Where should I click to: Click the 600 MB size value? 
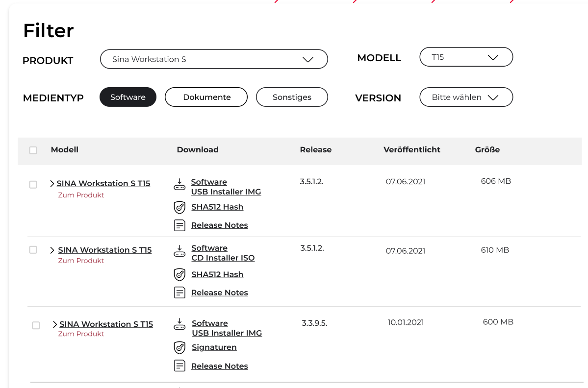tap(498, 322)
